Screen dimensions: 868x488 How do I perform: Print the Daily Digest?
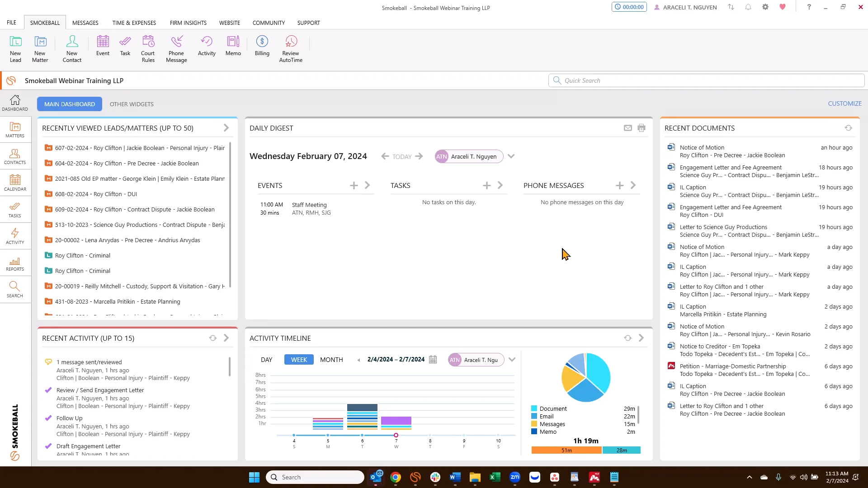(641, 128)
